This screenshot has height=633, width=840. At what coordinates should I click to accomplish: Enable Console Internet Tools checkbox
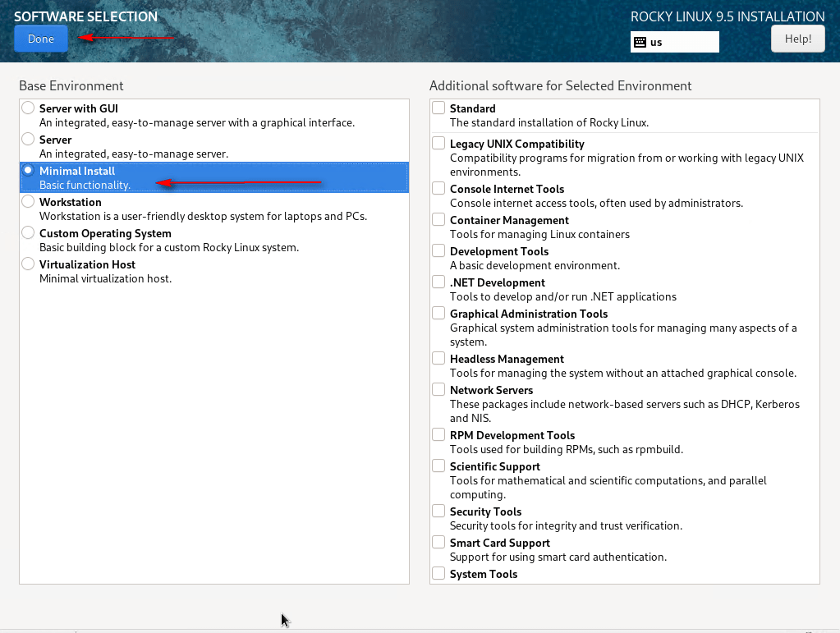(439, 189)
